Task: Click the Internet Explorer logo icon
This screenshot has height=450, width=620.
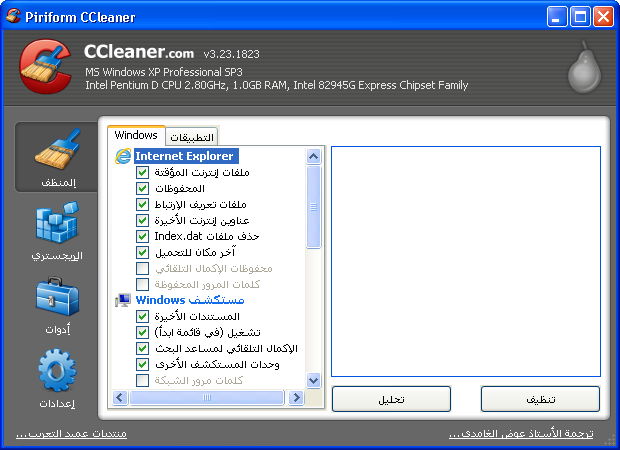Action: coord(123,156)
